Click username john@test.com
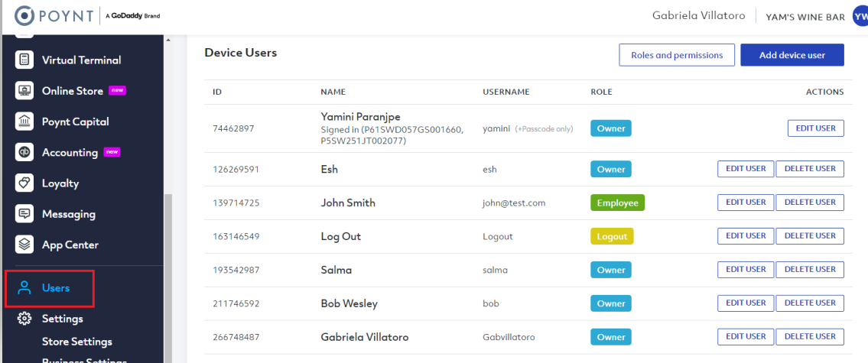Image resolution: width=868 pixels, height=363 pixels. pyautogui.click(x=514, y=203)
